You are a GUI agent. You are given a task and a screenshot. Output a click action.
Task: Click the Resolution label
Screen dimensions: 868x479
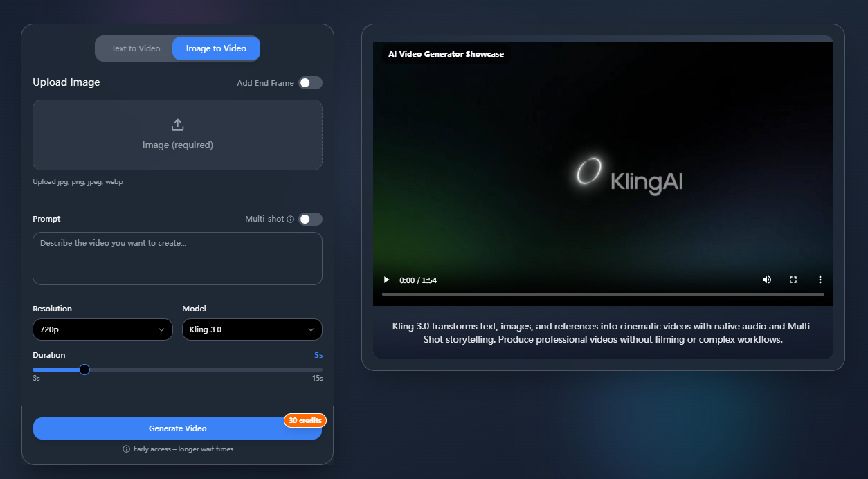click(52, 309)
